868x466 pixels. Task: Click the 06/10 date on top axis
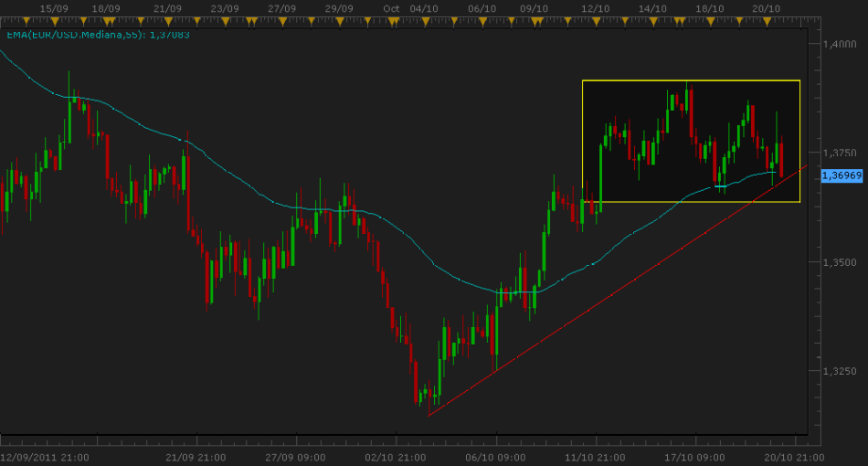click(481, 8)
